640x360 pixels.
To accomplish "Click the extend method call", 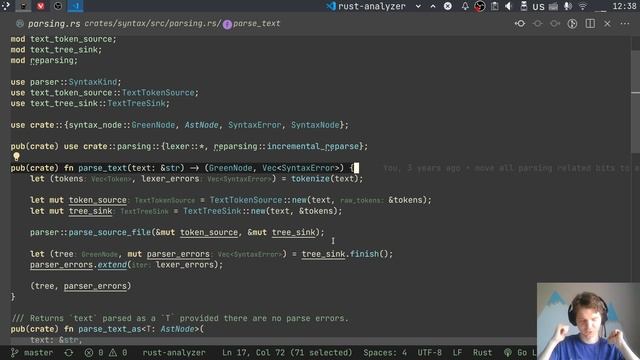I will pyautogui.click(x=112, y=265).
